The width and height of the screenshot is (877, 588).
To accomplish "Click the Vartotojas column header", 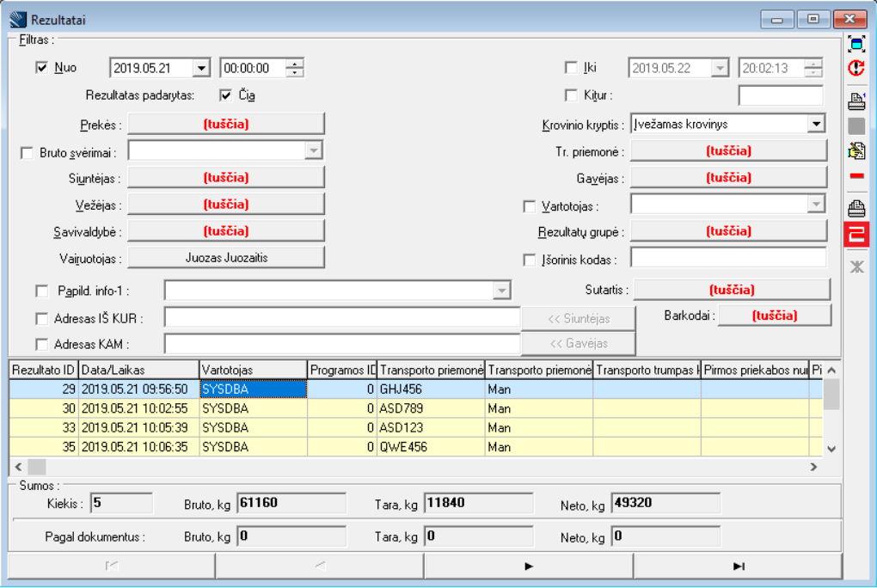I will (253, 369).
